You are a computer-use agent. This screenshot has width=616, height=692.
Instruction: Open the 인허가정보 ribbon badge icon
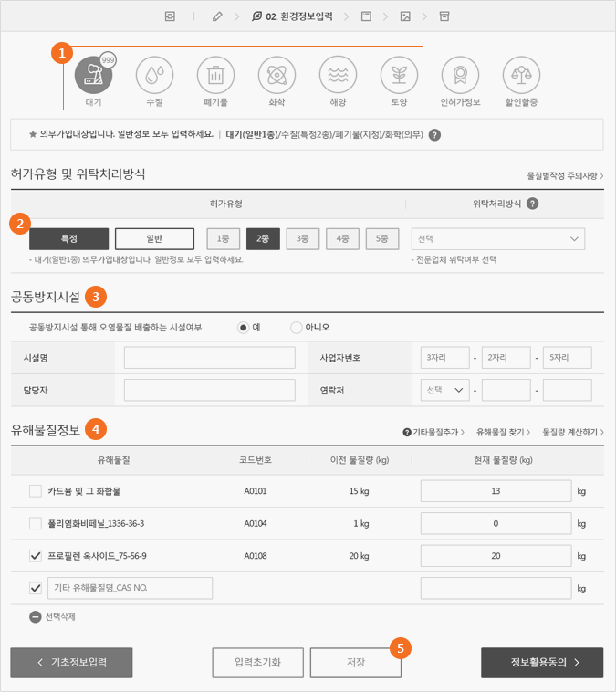460,76
